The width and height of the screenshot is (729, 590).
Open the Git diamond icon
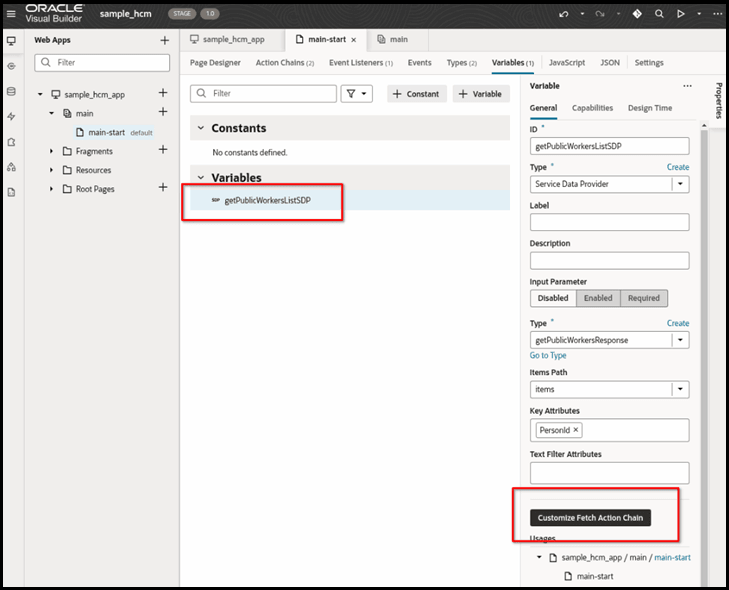click(x=637, y=14)
